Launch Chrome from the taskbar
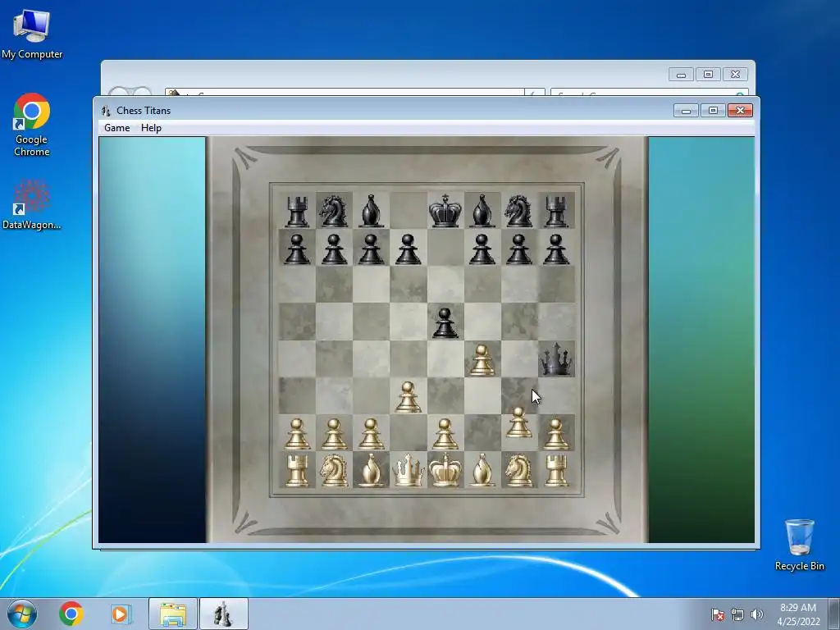This screenshot has width=840, height=630. tap(71, 614)
